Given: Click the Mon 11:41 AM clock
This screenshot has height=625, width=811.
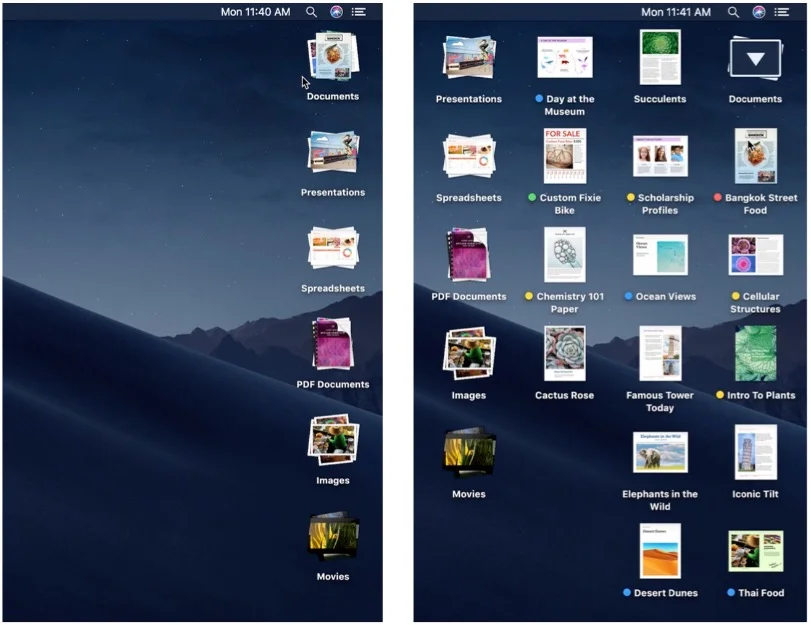Looking at the screenshot, I should pyautogui.click(x=676, y=12).
